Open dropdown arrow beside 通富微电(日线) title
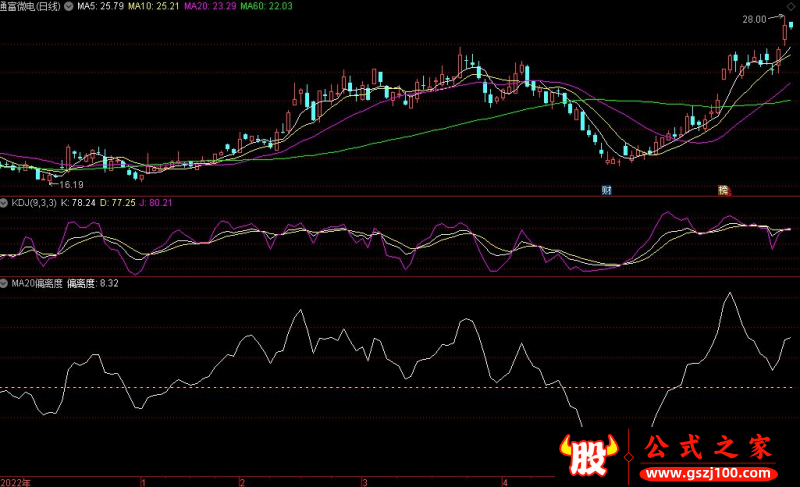Image resolution: width=800 pixels, height=487 pixels. (69, 7)
